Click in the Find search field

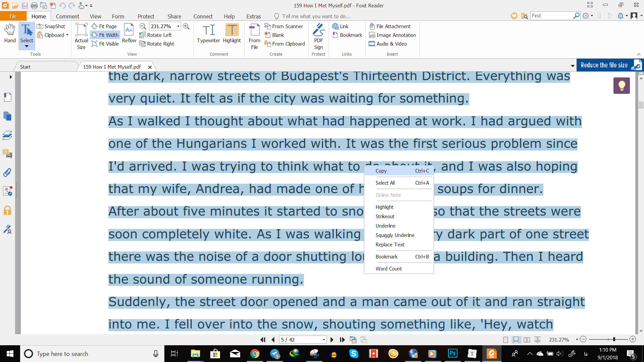(552, 16)
